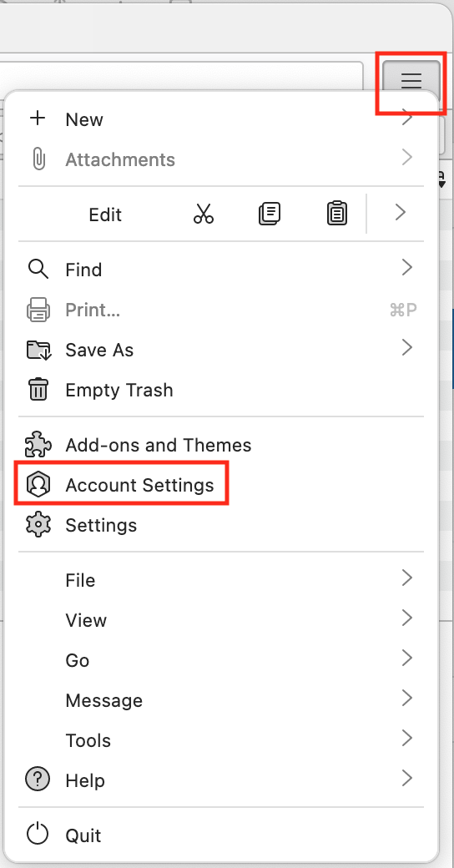Viewport: 454px width, 868px height.
Task: Open the Message submenu
Action: [x=221, y=700]
